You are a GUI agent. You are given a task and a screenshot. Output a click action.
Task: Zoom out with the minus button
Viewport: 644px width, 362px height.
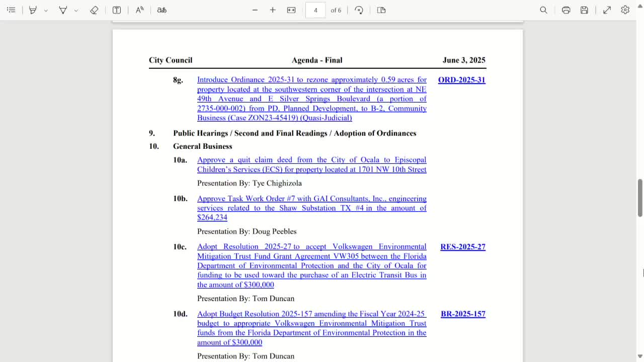255,10
